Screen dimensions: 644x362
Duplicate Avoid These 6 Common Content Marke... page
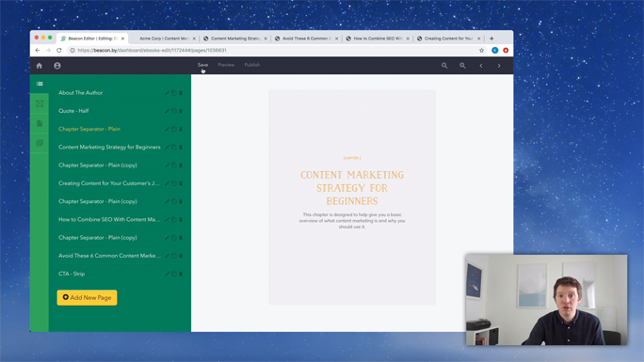174,256
